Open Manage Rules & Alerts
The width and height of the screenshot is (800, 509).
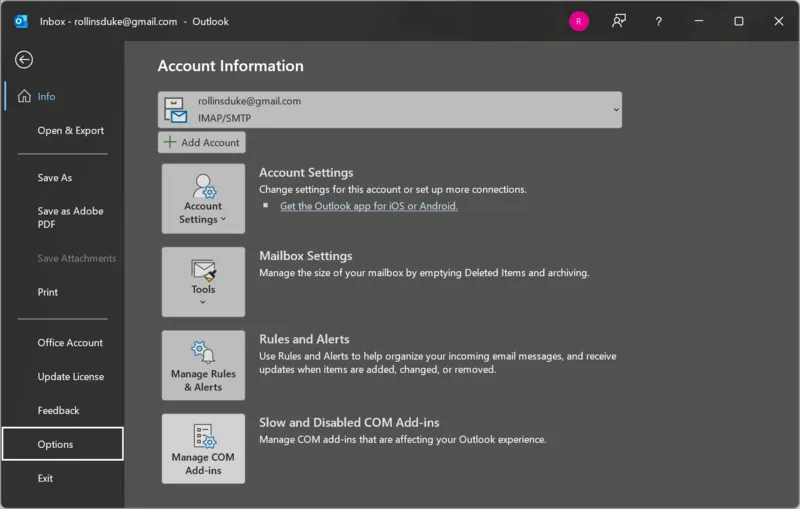(x=203, y=366)
